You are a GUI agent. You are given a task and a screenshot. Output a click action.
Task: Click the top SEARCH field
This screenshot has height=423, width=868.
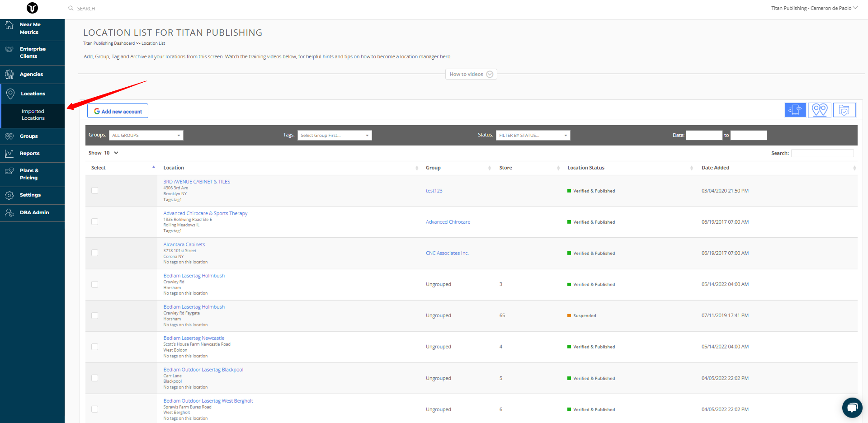click(86, 9)
